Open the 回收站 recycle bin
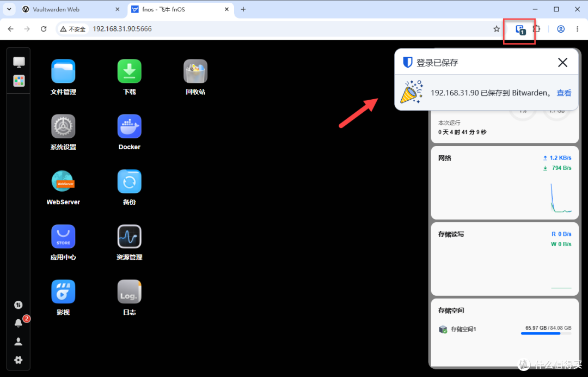The height and width of the screenshot is (377, 588). tap(195, 71)
